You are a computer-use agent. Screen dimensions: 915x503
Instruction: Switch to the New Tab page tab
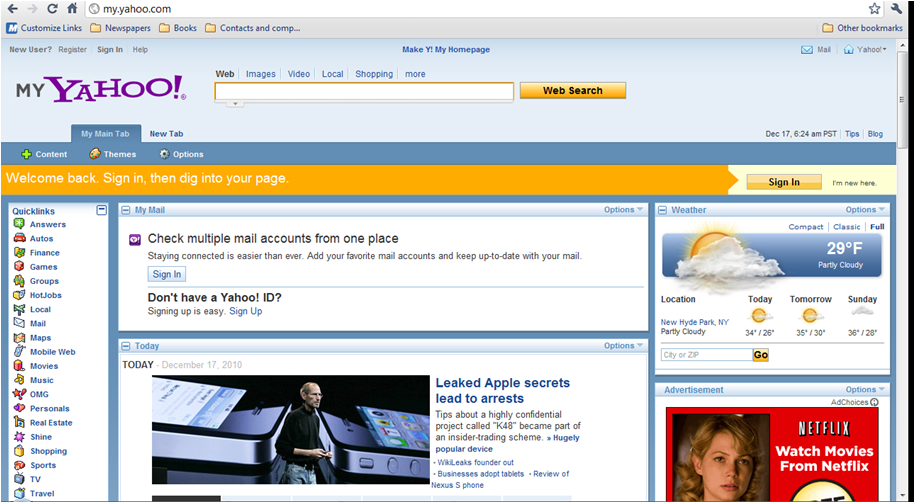(166, 134)
